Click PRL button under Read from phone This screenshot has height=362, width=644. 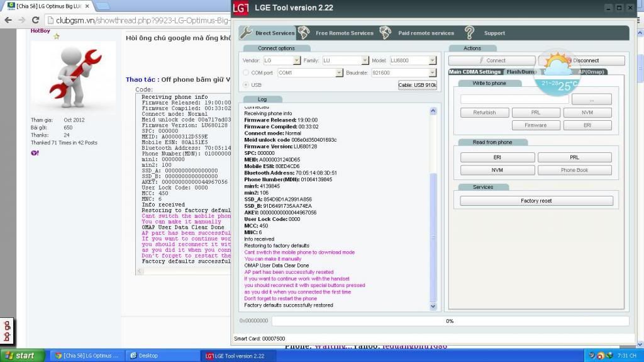coord(575,157)
